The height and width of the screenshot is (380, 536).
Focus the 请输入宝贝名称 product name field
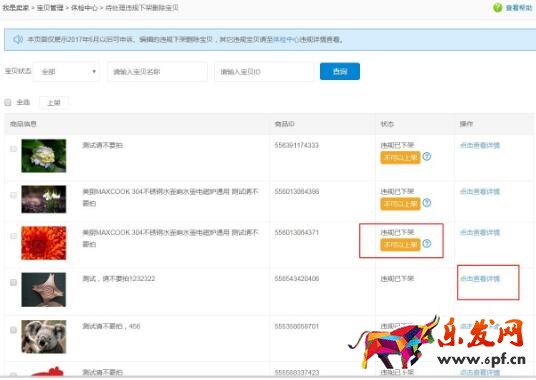click(158, 72)
